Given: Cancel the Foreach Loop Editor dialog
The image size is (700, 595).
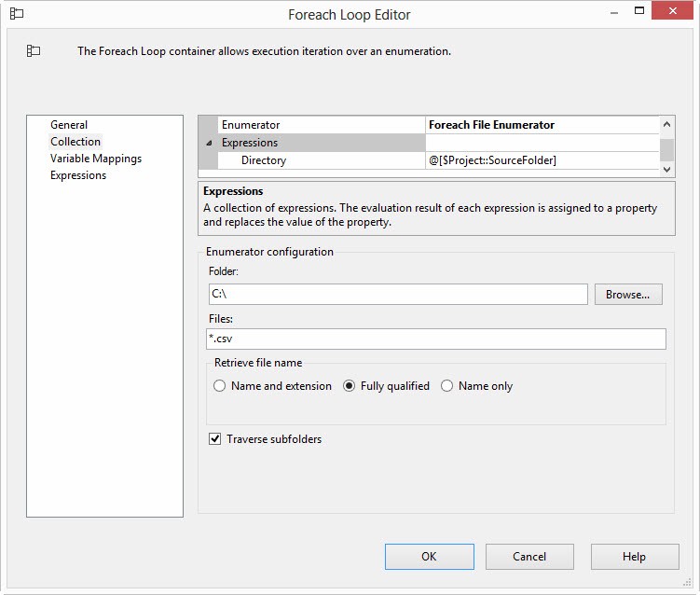Looking at the screenshot, I should [529, 557].
